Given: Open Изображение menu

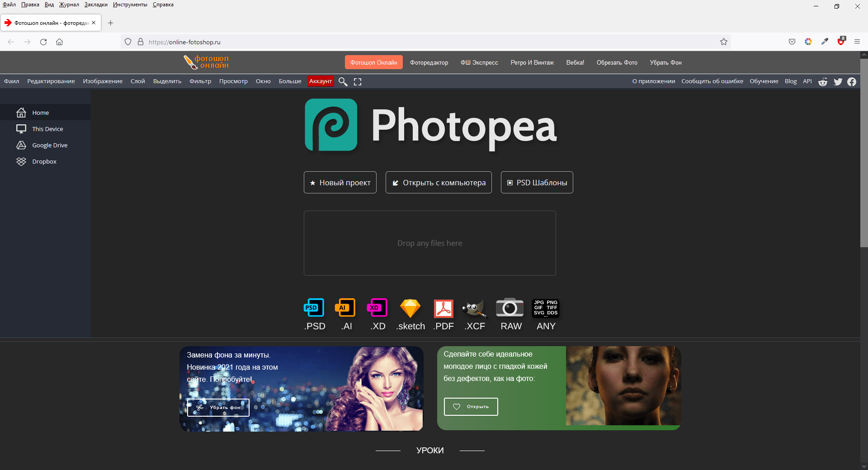Looking at the screenshot, I should 103,81.
